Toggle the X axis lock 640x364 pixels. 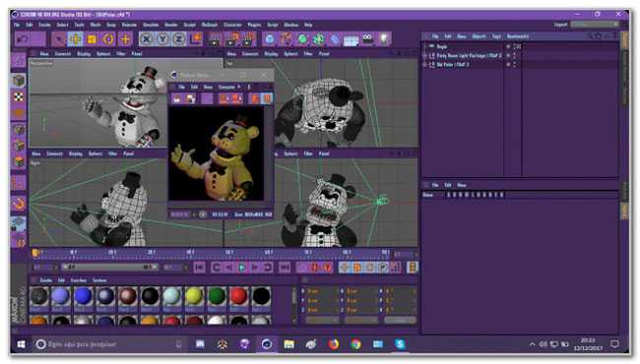[146, 39]
